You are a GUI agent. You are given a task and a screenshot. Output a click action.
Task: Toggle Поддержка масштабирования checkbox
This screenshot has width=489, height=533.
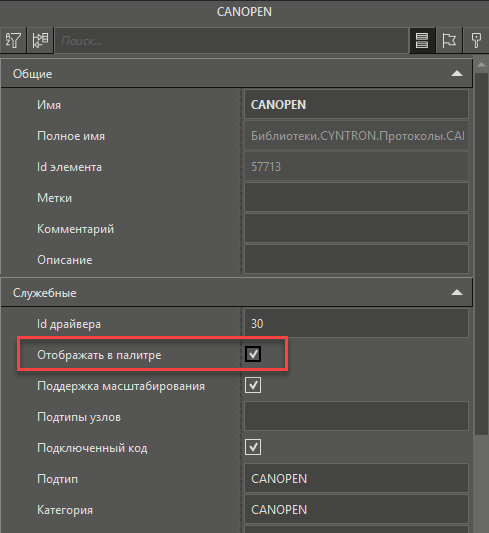point(253,385)
